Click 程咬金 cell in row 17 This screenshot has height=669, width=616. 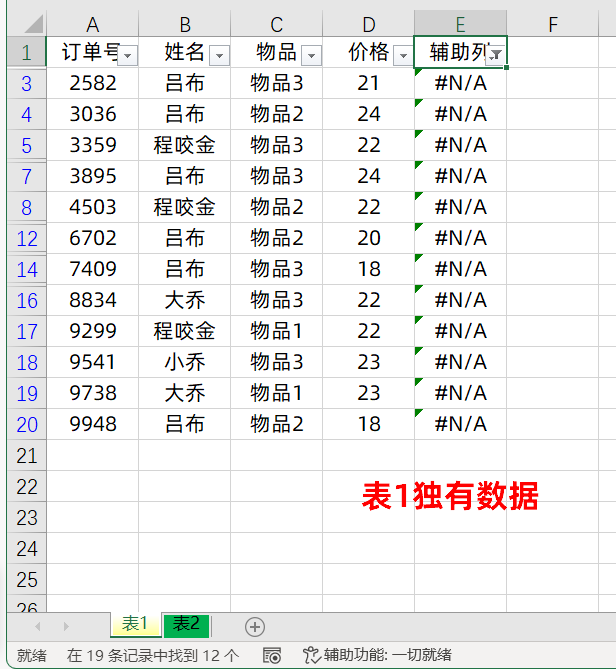point(185,331)
